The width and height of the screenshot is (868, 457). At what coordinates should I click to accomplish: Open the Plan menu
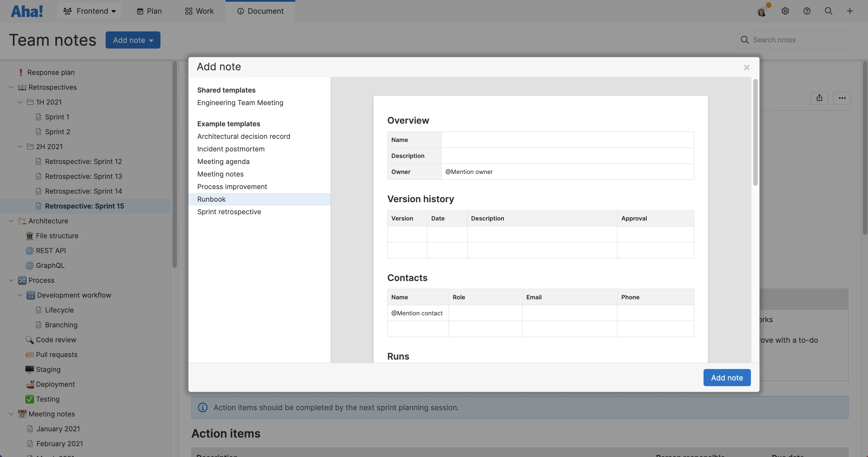click(149, 11)
